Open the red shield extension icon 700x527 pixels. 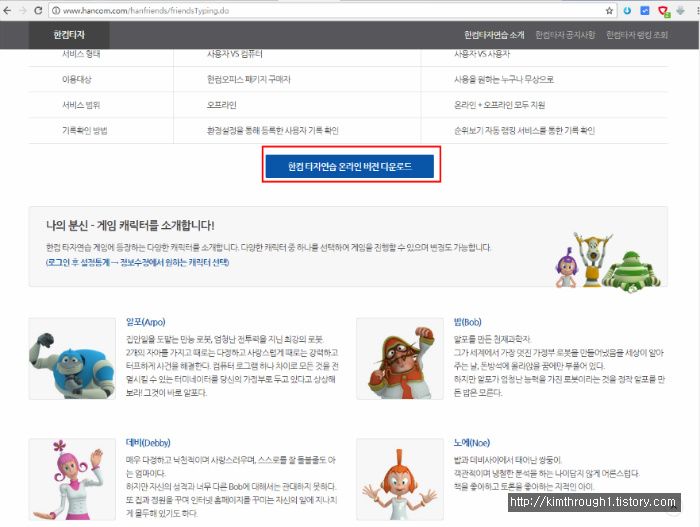point(663,11)
